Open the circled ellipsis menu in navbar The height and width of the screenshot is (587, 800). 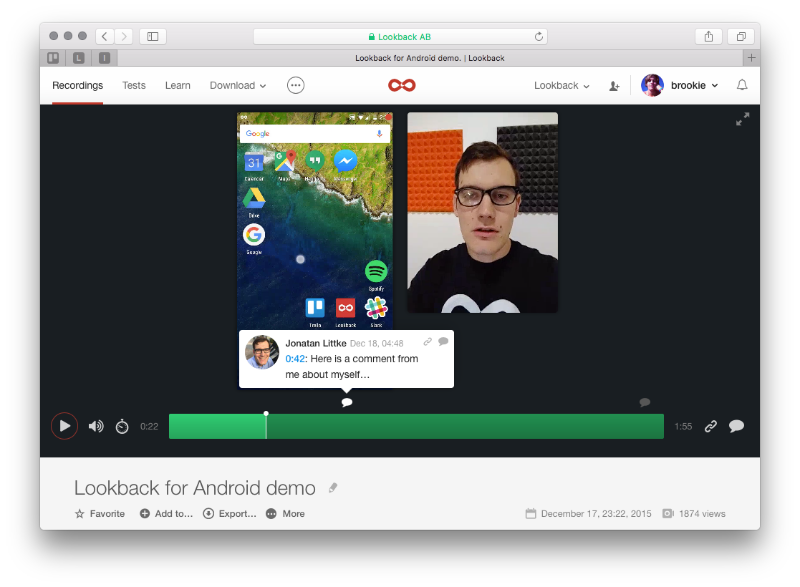(295, 85)
